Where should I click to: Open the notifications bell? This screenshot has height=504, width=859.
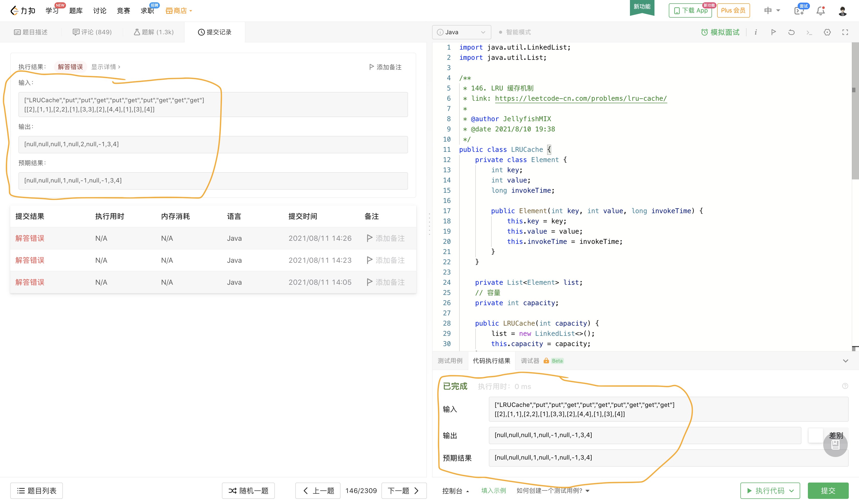point(820,11)
